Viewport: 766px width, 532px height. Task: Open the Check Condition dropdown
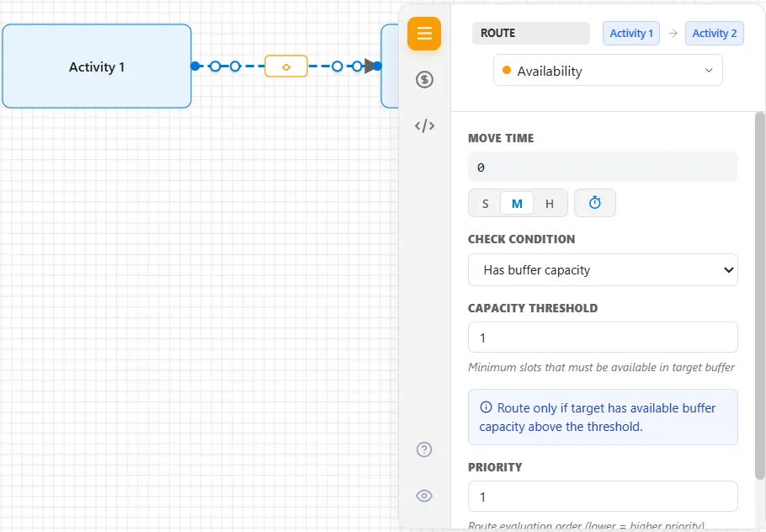pyautogui.click(x=603, y=269)
